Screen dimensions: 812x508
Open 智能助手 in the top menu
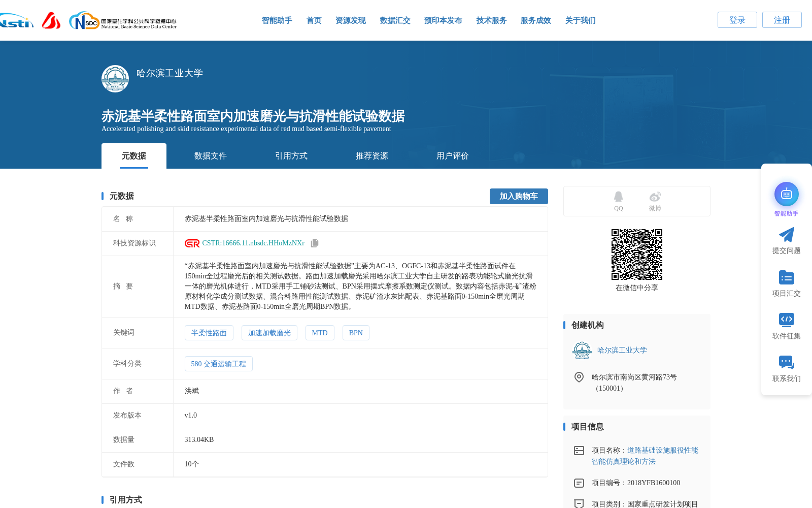277,20
